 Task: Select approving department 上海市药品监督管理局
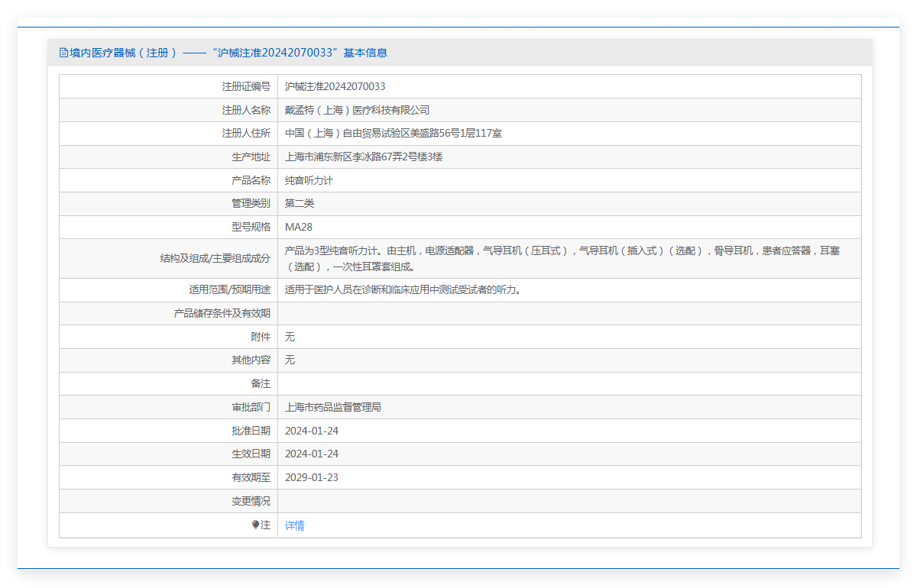pos(333,407)
